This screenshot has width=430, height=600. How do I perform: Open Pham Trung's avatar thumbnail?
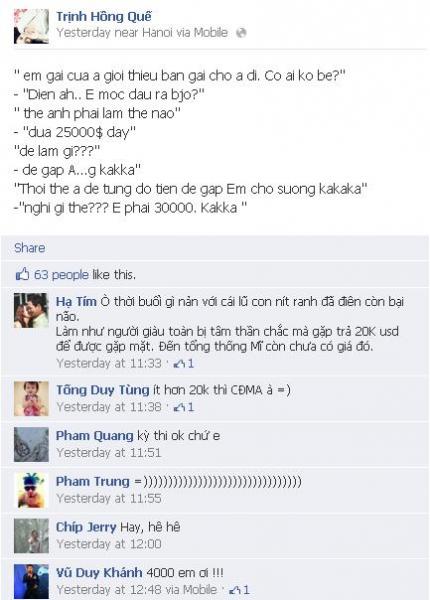click(x=31, y=490)
